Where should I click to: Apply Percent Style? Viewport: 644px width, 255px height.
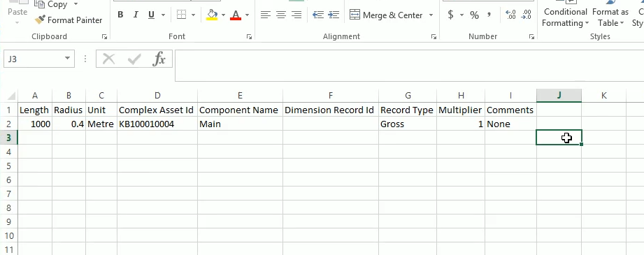pos(474,15)
